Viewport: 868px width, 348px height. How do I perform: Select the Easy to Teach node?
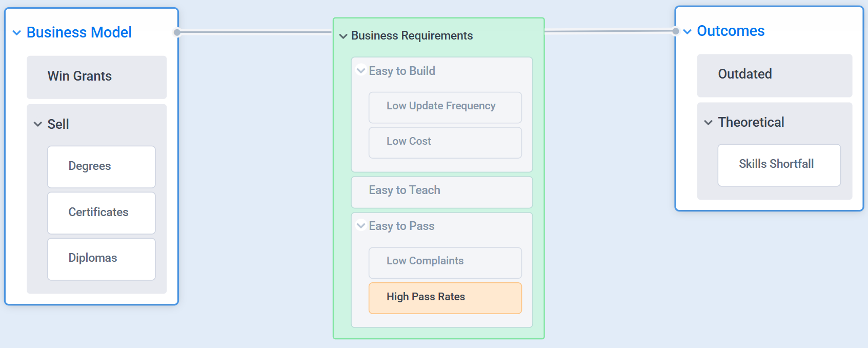point(441,191)
